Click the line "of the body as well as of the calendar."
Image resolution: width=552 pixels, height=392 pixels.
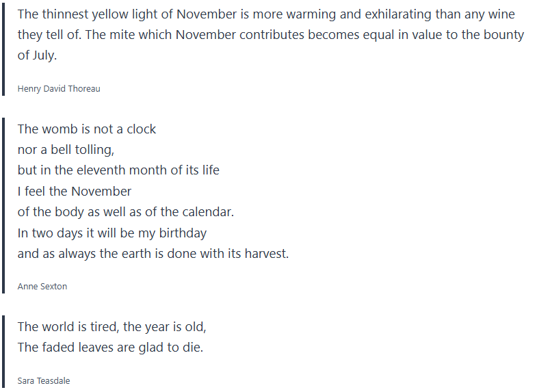126,212
